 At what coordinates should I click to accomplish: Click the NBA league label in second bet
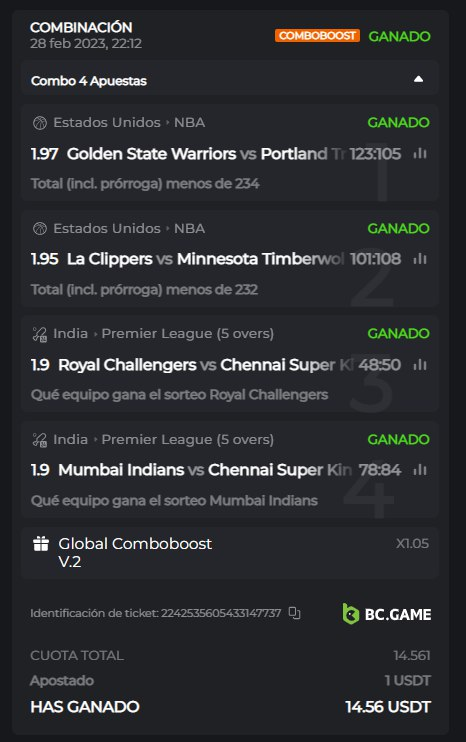pyautogui.click(x=189, y=229)
